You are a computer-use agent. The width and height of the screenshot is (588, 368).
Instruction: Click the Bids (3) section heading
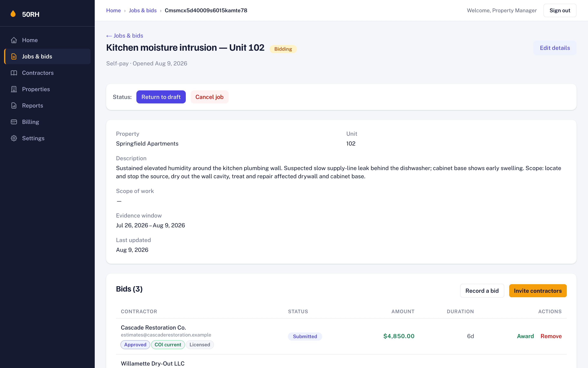129,289
